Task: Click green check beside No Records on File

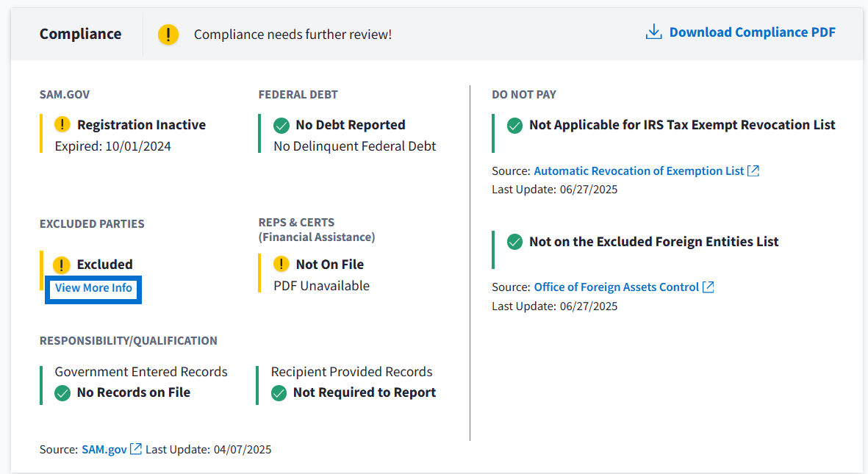Action: click(x=62, y=393)
